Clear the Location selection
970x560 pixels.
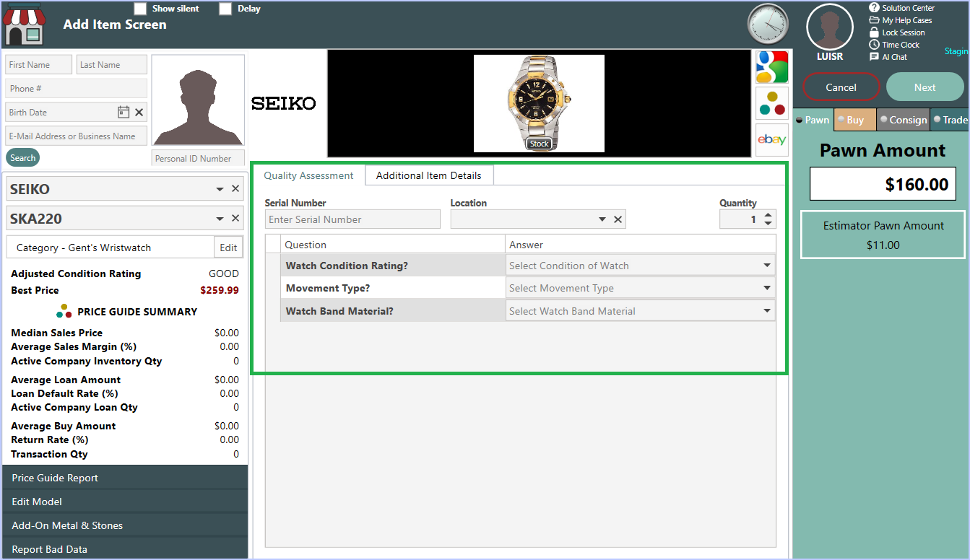[x=618, y=219]
